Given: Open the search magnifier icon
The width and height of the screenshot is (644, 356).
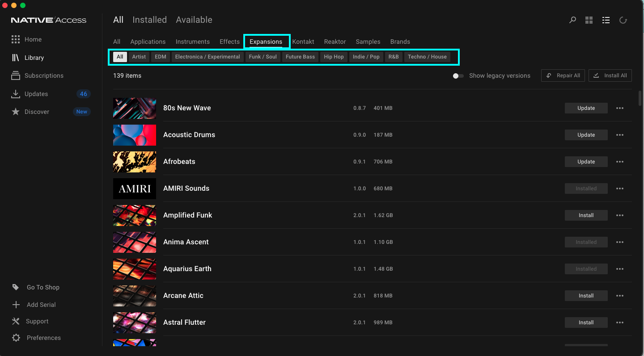Looking at the screenshot, I should [x=572, y=20].
